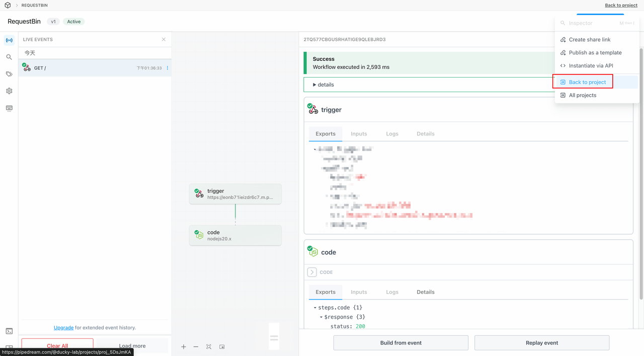644x356 pixels.
Task: Click the Node.js icon on code canvas node
Action: (199, 235)
